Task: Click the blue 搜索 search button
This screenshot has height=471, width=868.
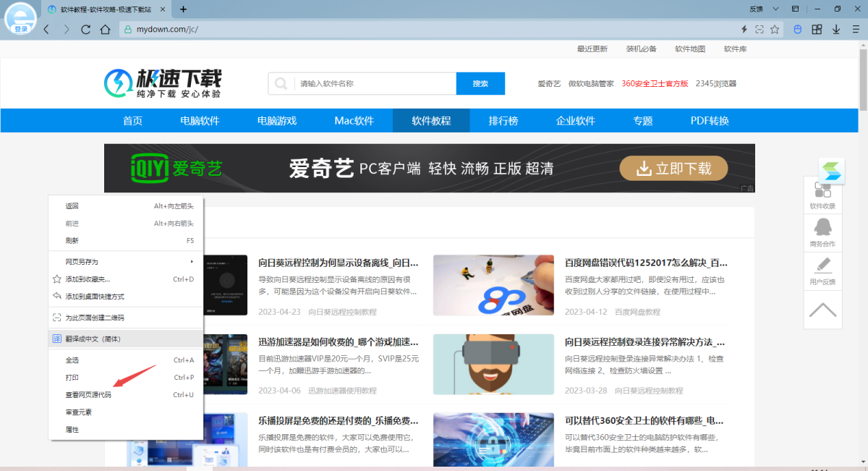Action: (480, 83)
